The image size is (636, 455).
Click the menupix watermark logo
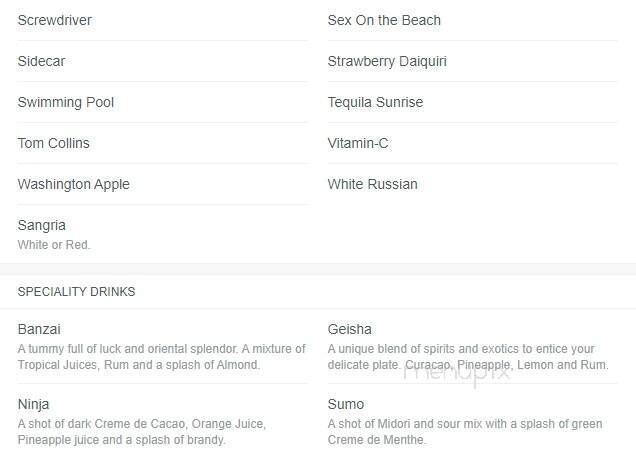tap(457, 372)
